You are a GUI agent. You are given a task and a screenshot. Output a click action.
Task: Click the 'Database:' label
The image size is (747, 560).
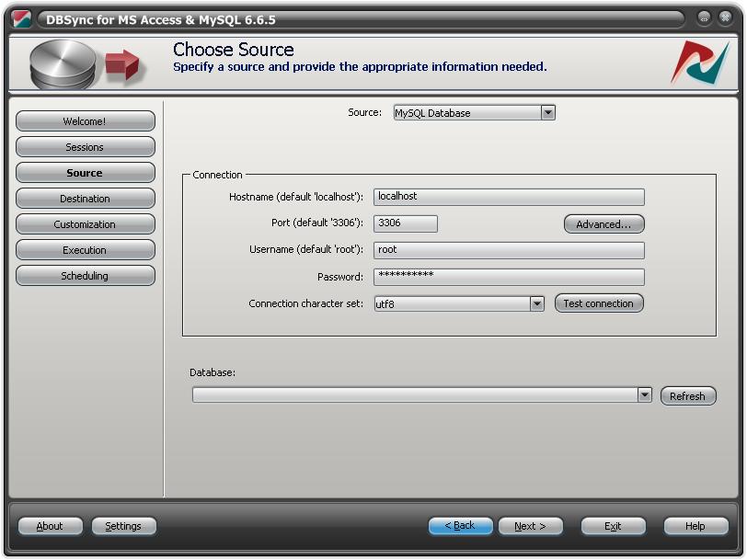click(213, 372)
